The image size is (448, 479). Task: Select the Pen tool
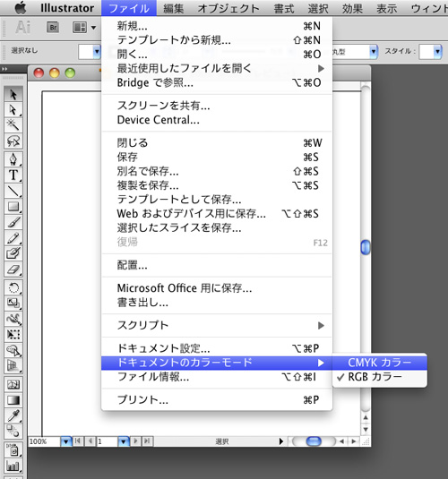13,158
